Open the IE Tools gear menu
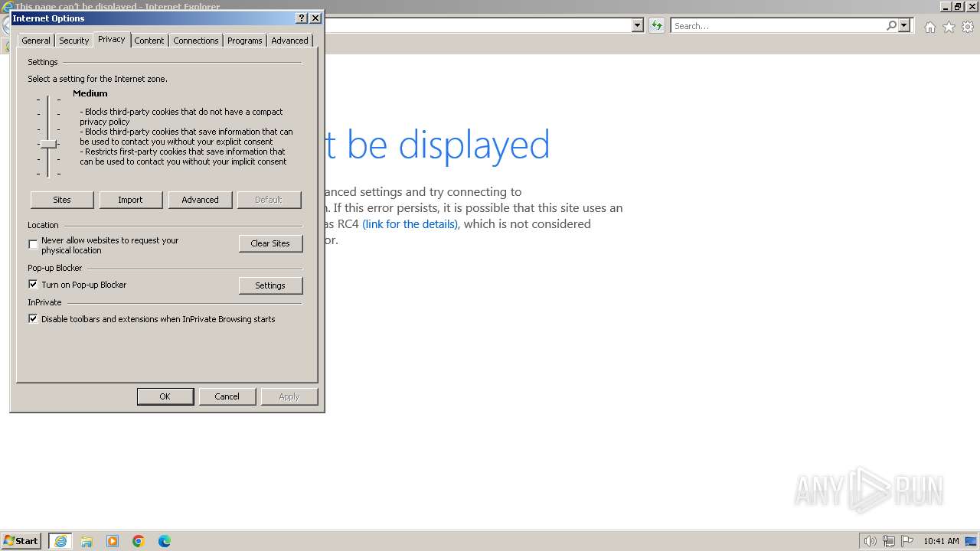The width and height of the screenshot is (980, 551). coord(968,27)
